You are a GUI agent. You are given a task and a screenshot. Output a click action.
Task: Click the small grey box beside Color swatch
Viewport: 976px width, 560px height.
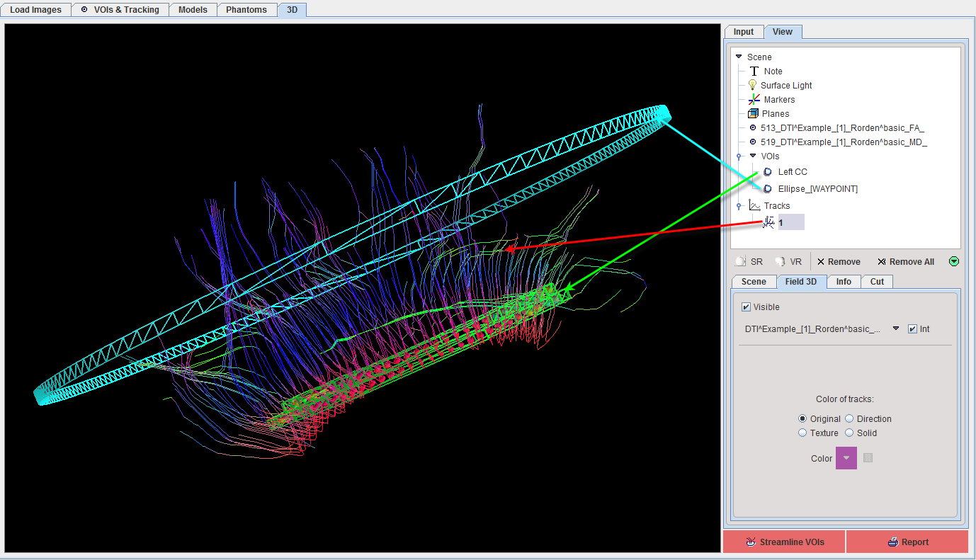868,458
